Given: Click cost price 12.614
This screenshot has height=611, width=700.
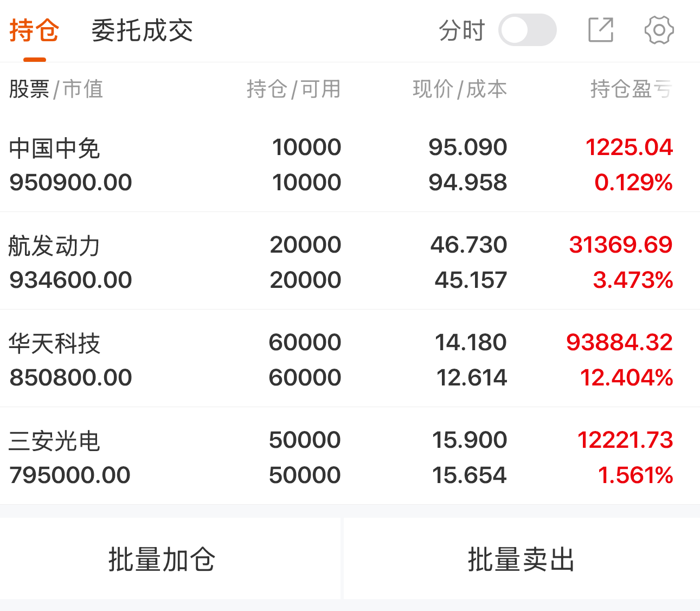Looking at the screenshot, I should [x=472, y=377].
